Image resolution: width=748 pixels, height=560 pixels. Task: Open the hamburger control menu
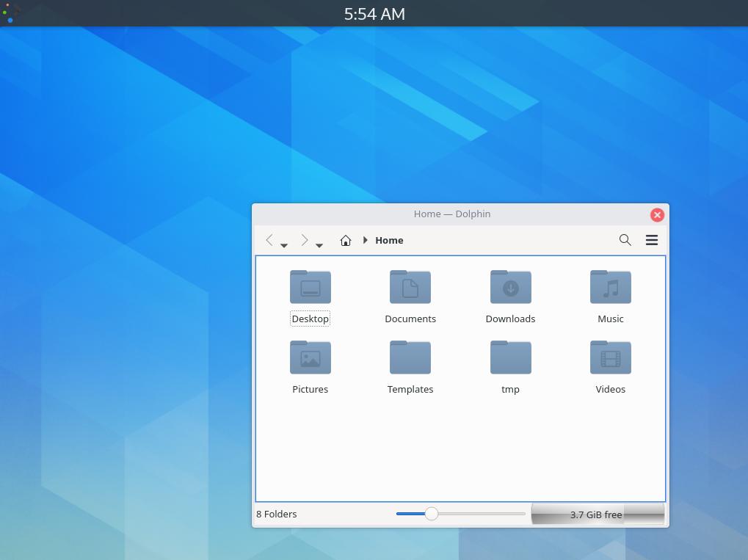[x=651, y=240]
